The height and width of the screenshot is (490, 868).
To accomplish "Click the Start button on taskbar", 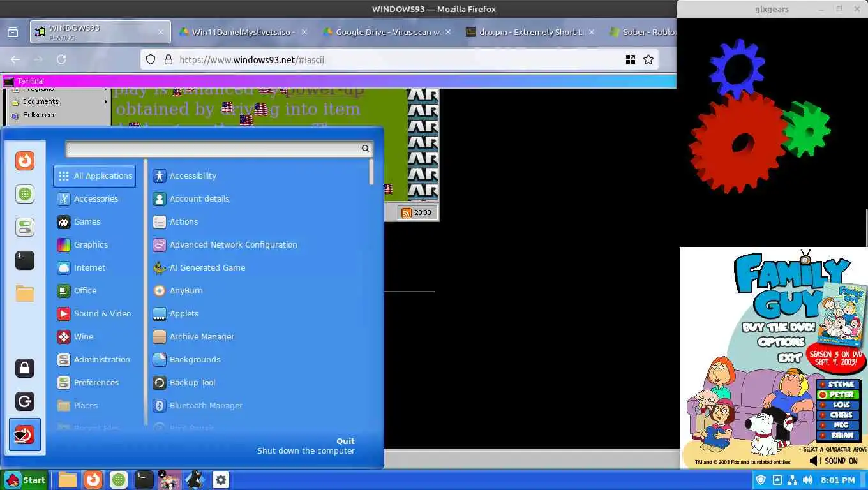I will (25, 480).
